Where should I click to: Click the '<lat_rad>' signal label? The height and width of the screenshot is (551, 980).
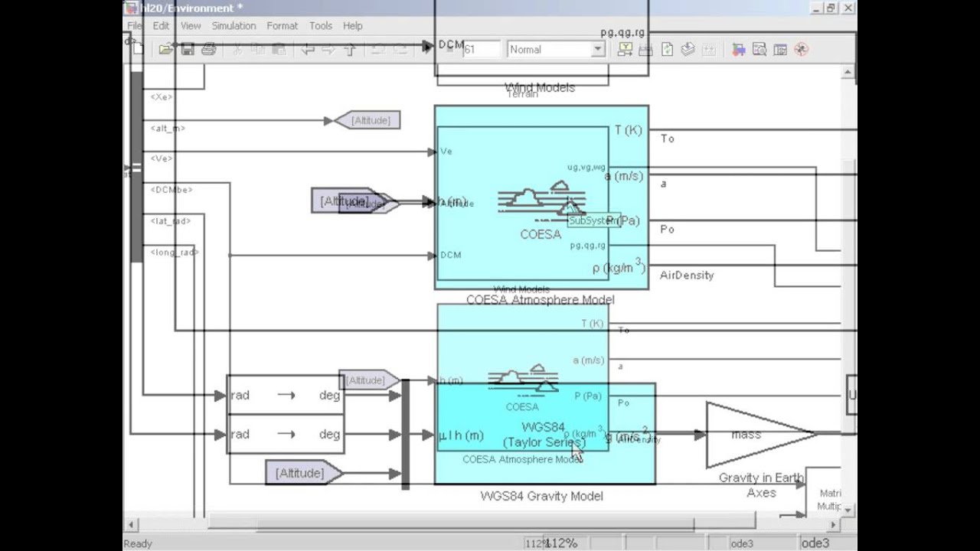[x=171, y=221]
